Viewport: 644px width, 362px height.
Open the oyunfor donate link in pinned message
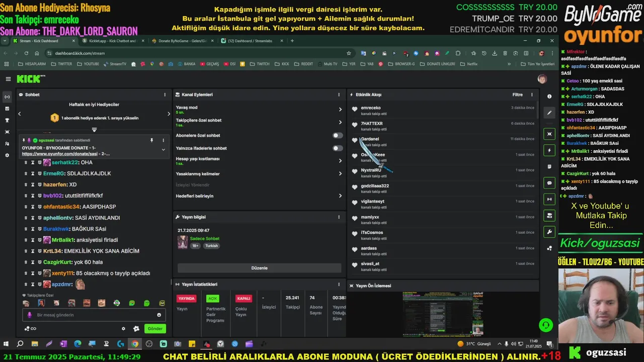coord(59,154)
